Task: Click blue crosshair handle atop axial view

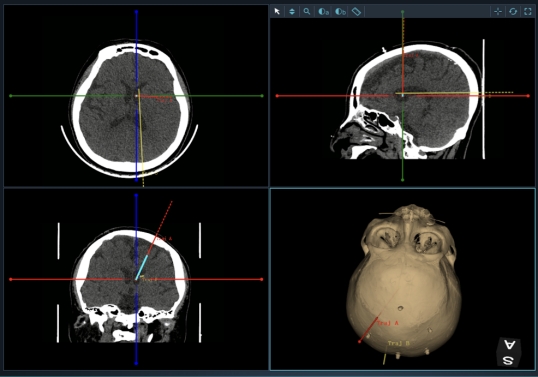Action: 136,12
